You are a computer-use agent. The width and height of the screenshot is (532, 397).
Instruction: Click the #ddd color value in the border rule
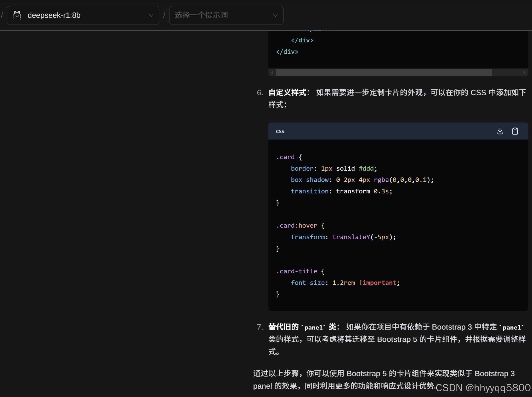click(366, 169)
